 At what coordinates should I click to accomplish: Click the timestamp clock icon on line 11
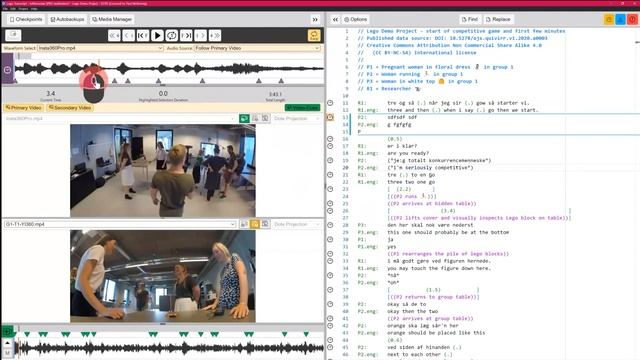tap(330, 103)
